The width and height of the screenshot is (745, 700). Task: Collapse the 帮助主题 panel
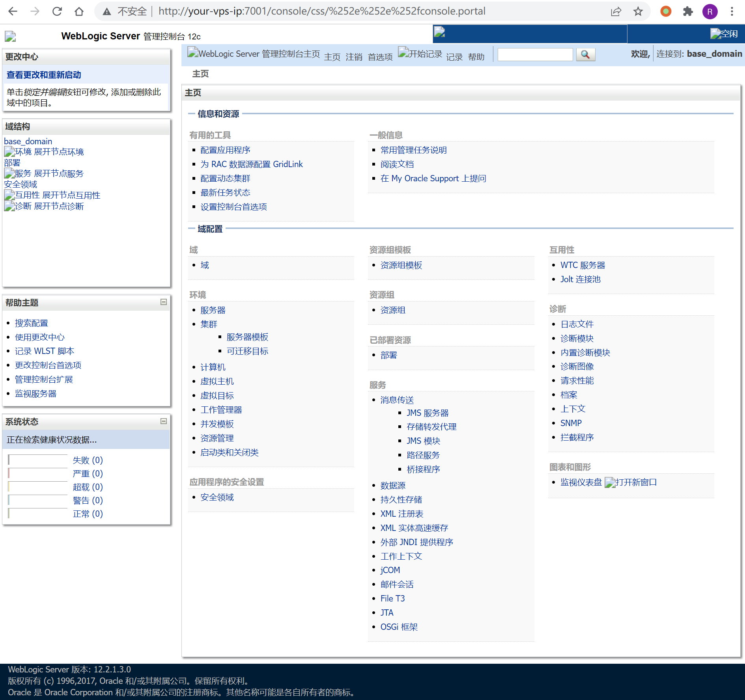pyautogui.click(x=163, y=302)
